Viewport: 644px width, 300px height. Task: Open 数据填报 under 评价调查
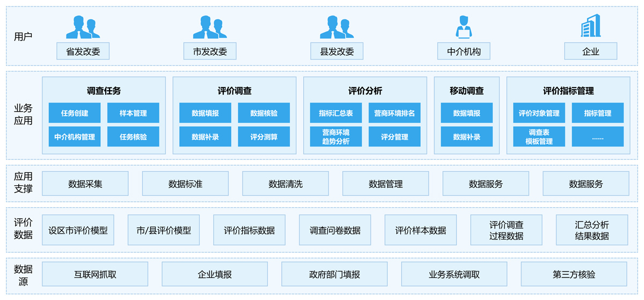coord(205,113)
